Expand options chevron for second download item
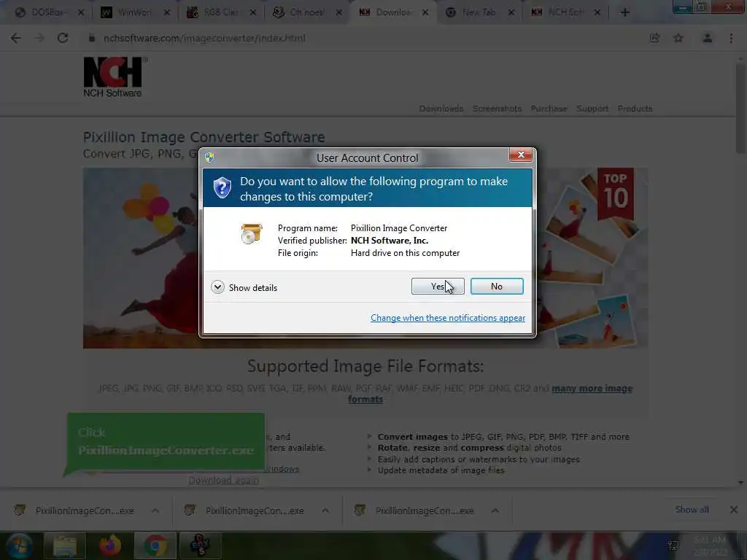The image size is (747, 560). click(325, 510)
